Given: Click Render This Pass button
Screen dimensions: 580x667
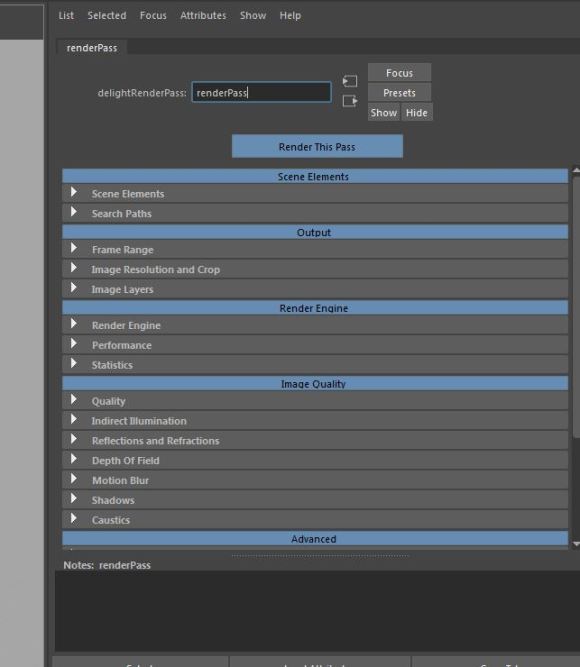Looking at the screenshot, I should tap(317, 146).
